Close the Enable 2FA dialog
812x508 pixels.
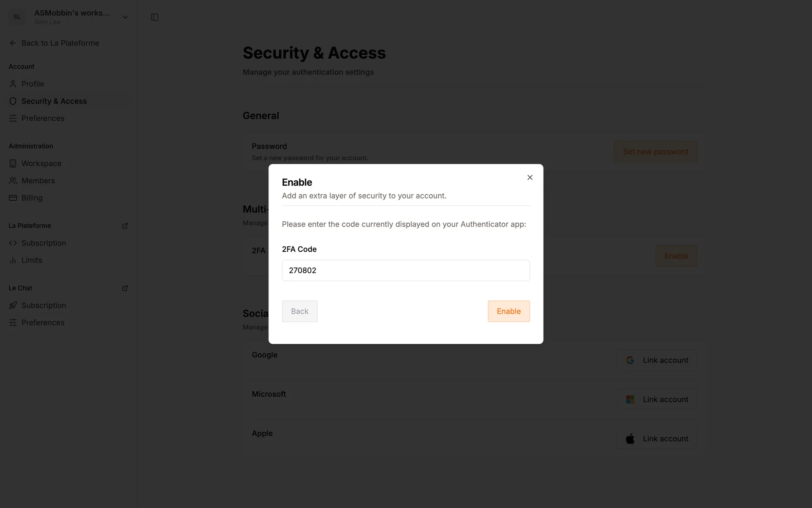point(529,177)
